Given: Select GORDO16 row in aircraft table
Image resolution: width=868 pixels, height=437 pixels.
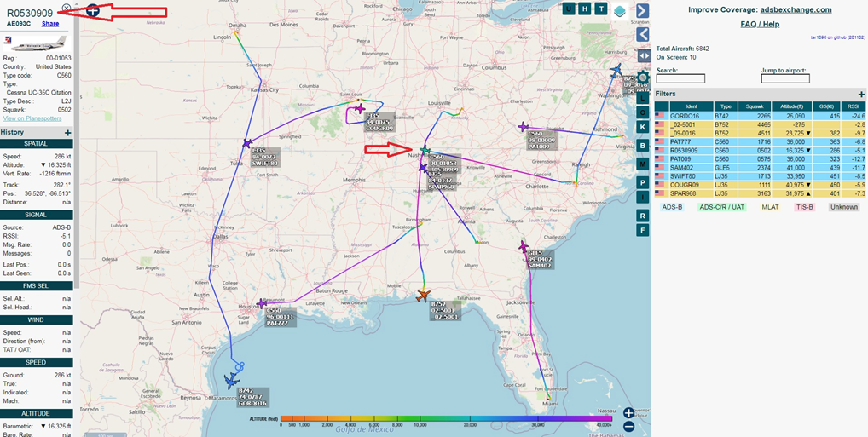Looking at the screenshot, I should pyautogui.click(x=760, y=116).
